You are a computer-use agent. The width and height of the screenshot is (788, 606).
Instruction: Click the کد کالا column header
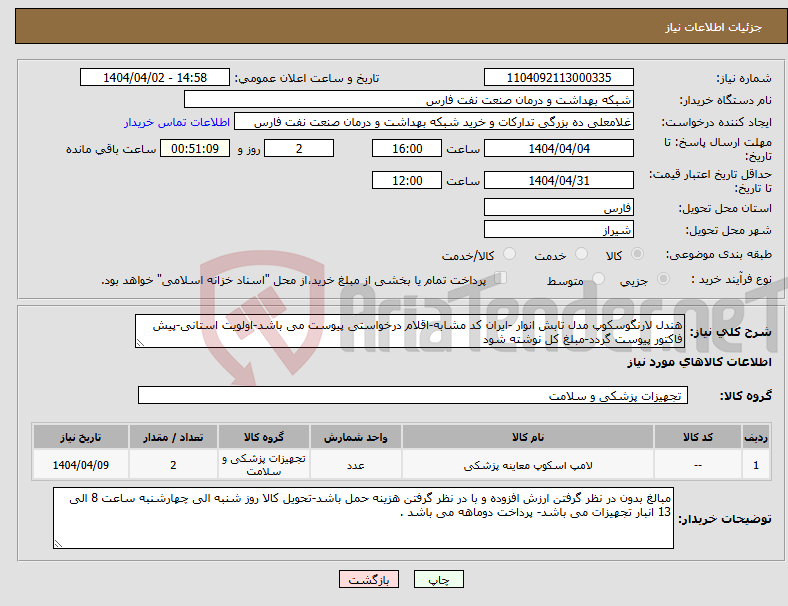click(x=698, y=437)
